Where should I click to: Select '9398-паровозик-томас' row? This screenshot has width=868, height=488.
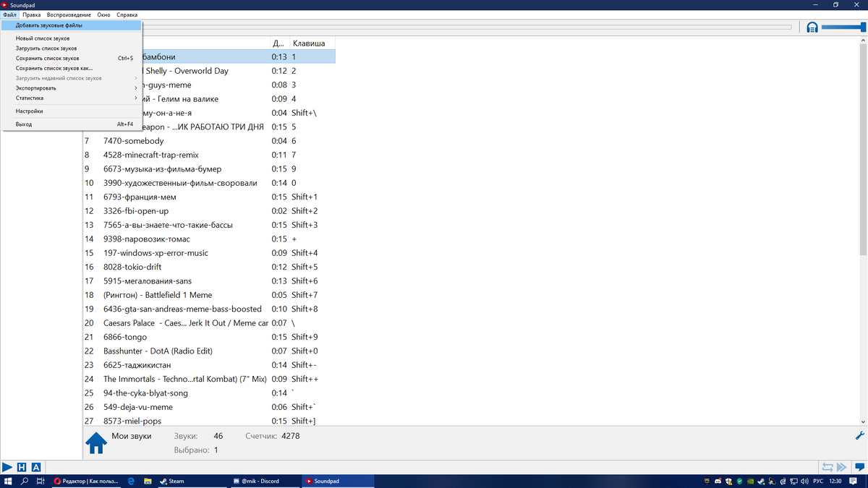pyautogui.click(x=209, y=239)
